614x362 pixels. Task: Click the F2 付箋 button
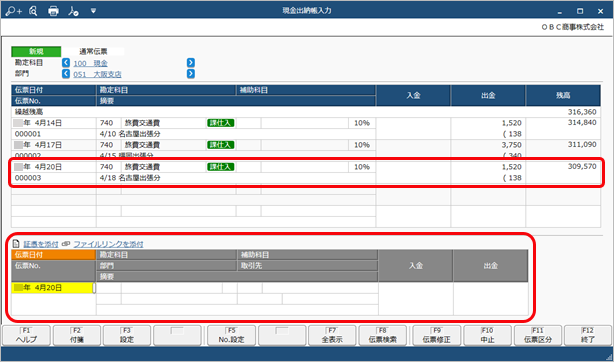click(x=77, y=335)
